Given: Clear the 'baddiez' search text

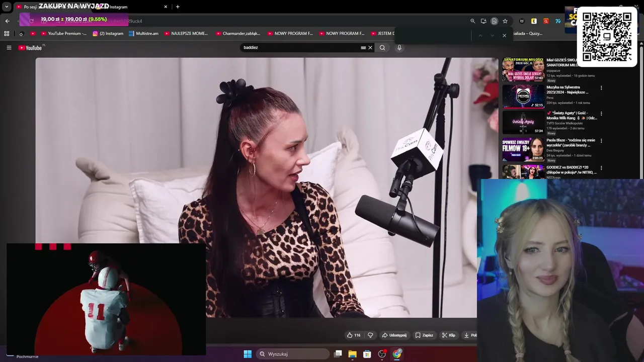Looking at the screenshot, I should click(370, 48).
